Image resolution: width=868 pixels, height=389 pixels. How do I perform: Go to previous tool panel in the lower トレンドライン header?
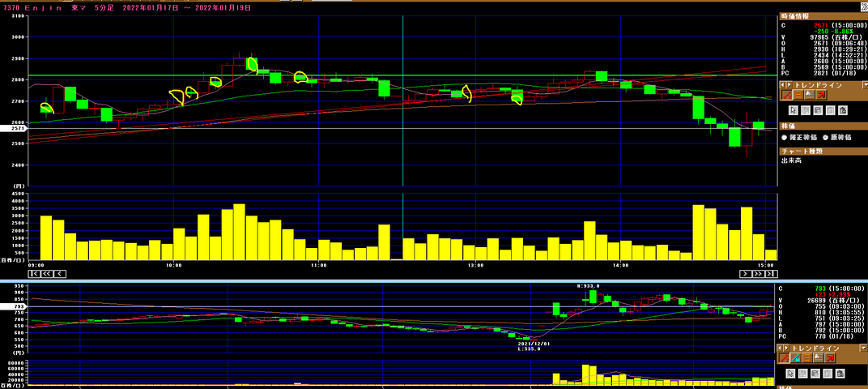(780, 348)
